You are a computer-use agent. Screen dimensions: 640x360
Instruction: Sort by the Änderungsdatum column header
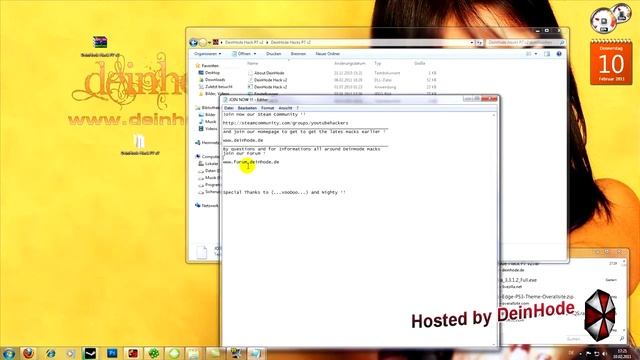tap(349, 63)
